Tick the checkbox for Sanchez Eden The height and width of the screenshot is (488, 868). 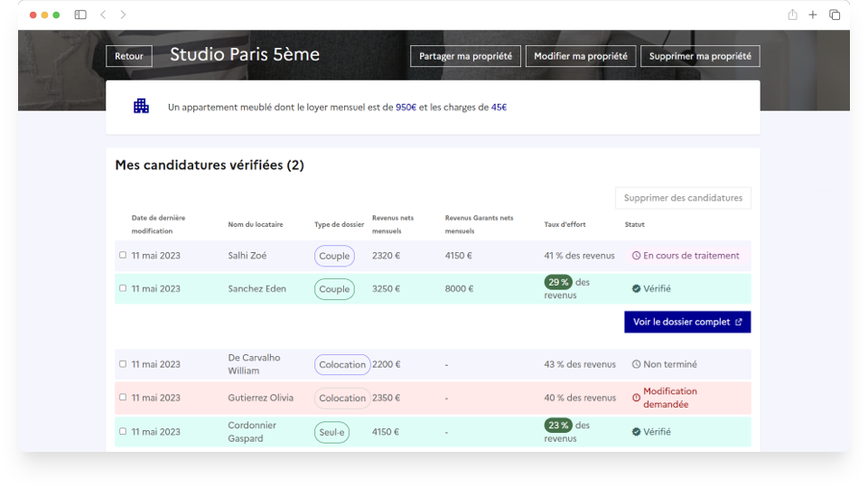123,288
